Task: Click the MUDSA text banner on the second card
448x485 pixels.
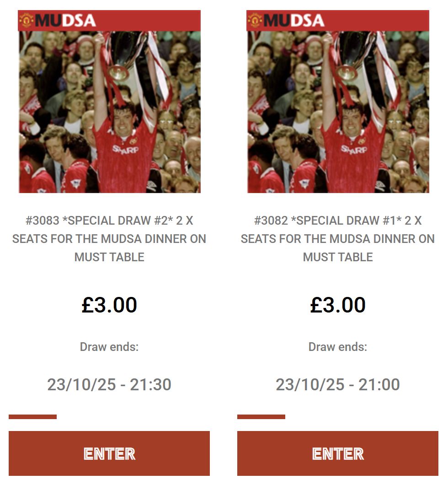Action: [294, 21]
